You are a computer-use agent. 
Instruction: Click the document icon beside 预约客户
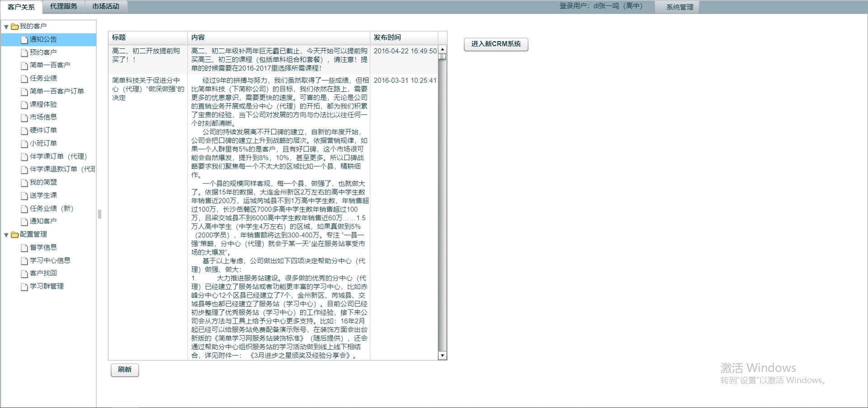pyautogui.click(x=24, y=53)
